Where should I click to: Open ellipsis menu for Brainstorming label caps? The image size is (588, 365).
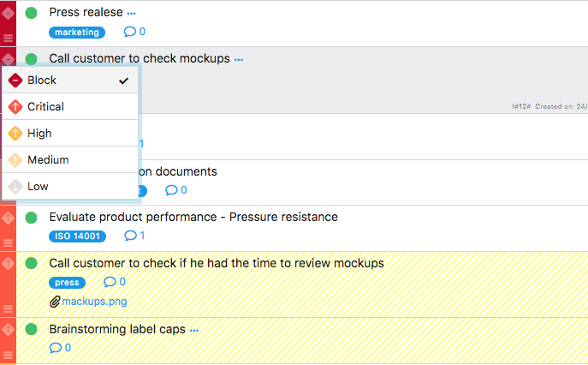[x=194, y=330]
